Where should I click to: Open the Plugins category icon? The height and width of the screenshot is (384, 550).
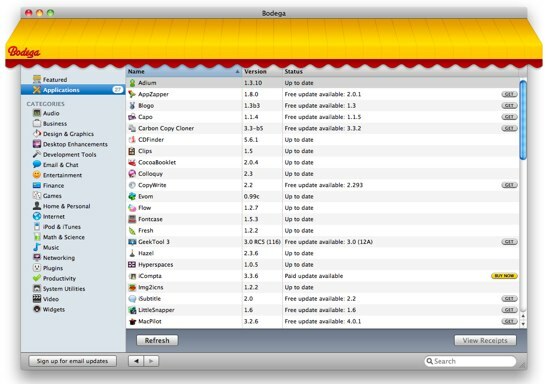point(37,268)
